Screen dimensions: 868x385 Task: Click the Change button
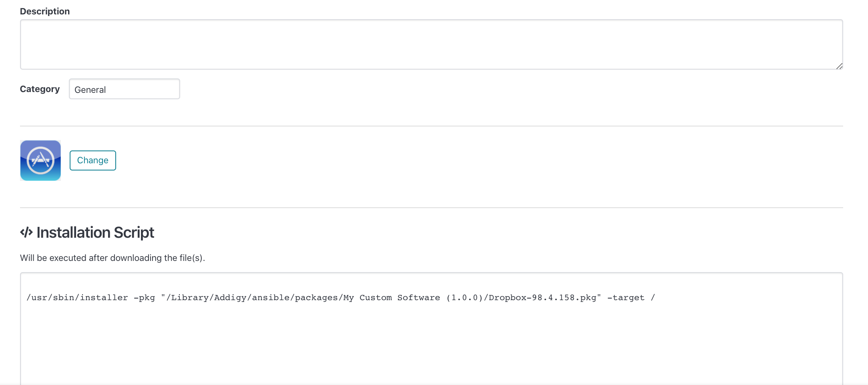(x=92, y=160)
